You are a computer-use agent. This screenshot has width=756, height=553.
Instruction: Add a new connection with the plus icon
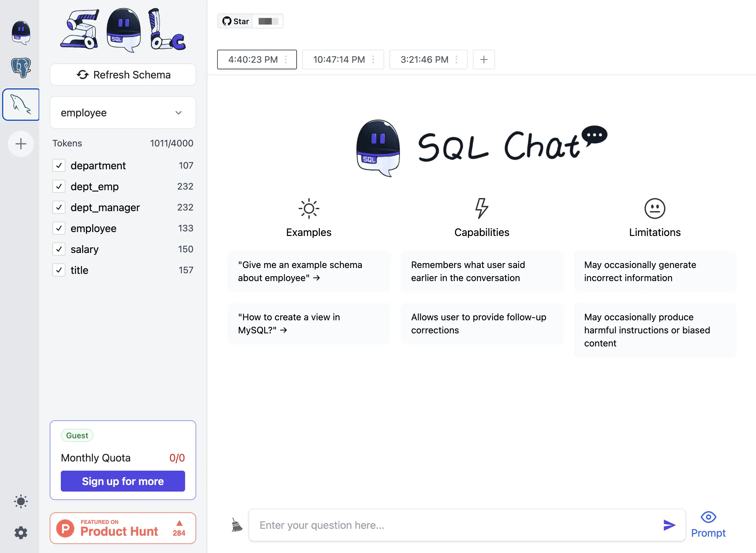[x=21, y=144]
